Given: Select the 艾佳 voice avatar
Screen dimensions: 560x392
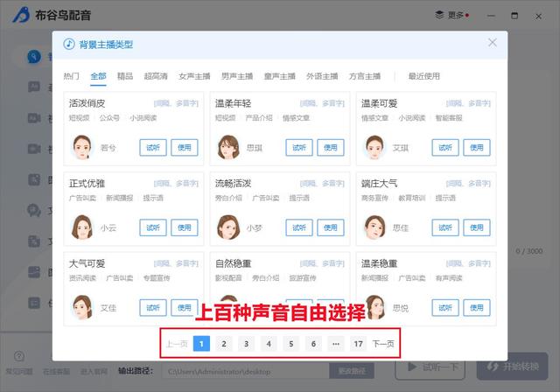Looking at the screenshot, I should [81, 307].
